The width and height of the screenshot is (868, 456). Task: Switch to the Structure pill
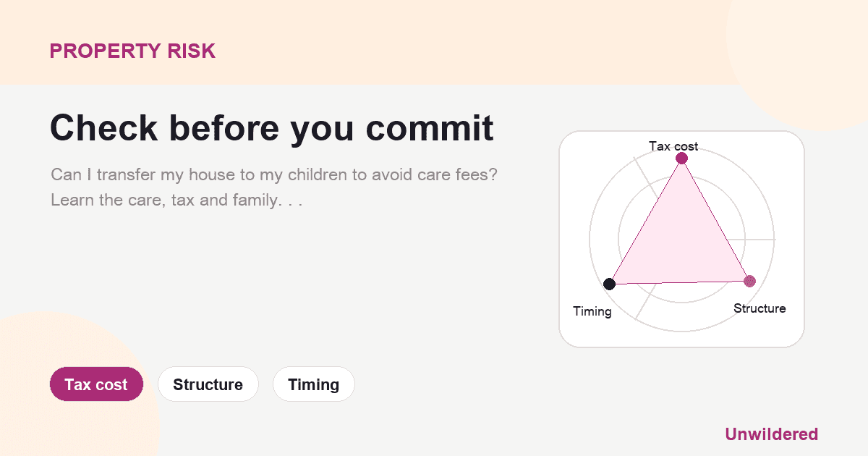(x=208, y=384)
